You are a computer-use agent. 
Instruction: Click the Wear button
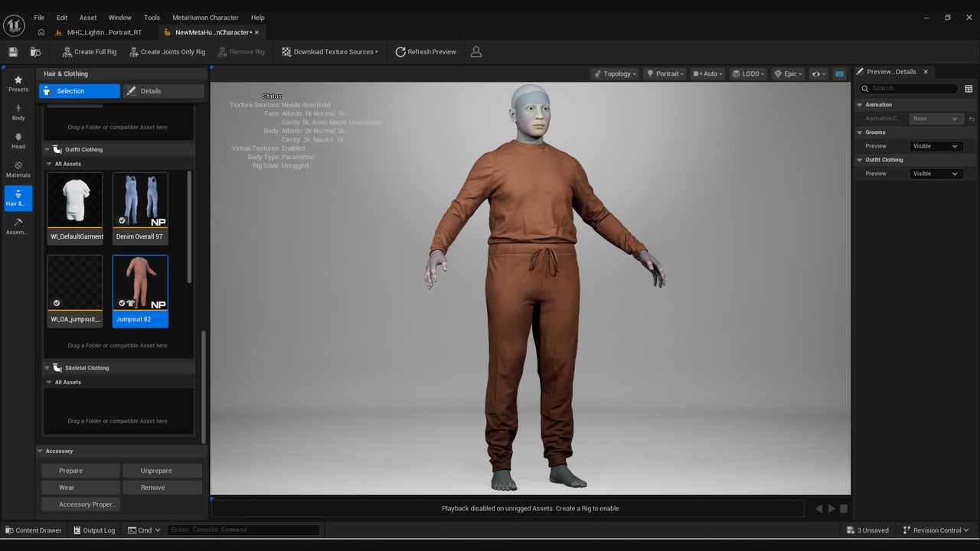(x=80, y=487)
